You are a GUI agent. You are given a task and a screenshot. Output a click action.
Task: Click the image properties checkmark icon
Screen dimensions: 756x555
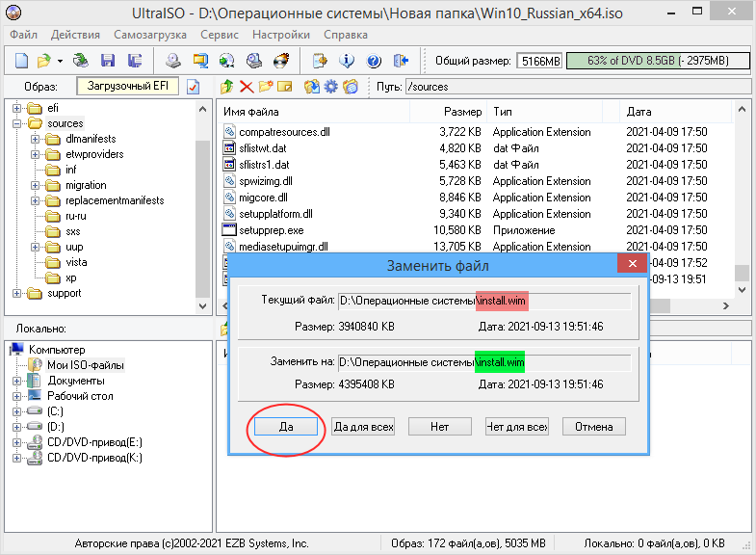tap(193, 87)
